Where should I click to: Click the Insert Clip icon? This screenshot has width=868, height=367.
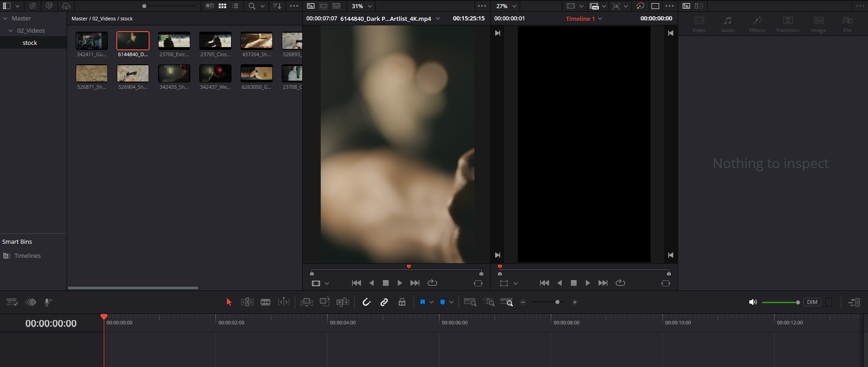coord(307,302)
